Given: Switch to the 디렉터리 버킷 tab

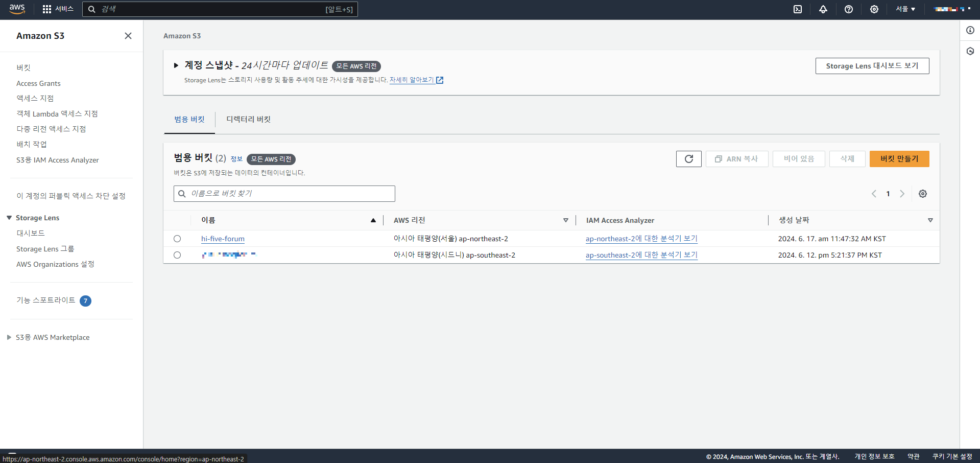Looking at the screenshot, I should point(249,120).
